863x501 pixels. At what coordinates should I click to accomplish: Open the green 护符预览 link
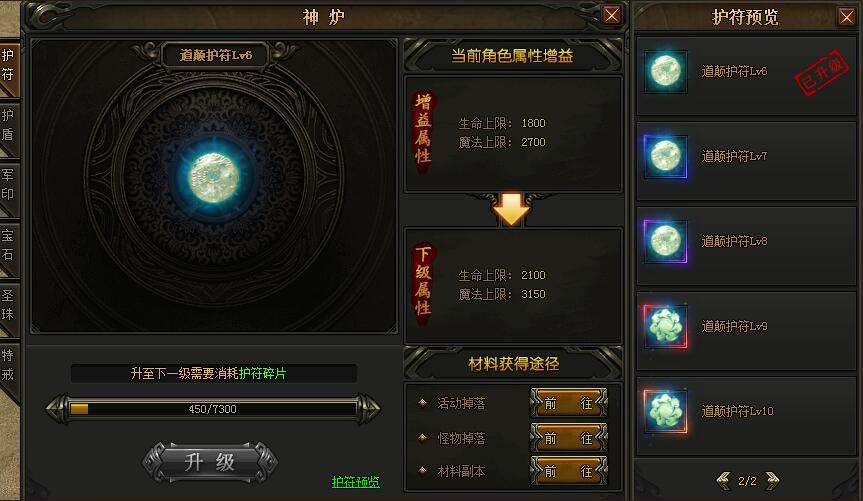356,482
